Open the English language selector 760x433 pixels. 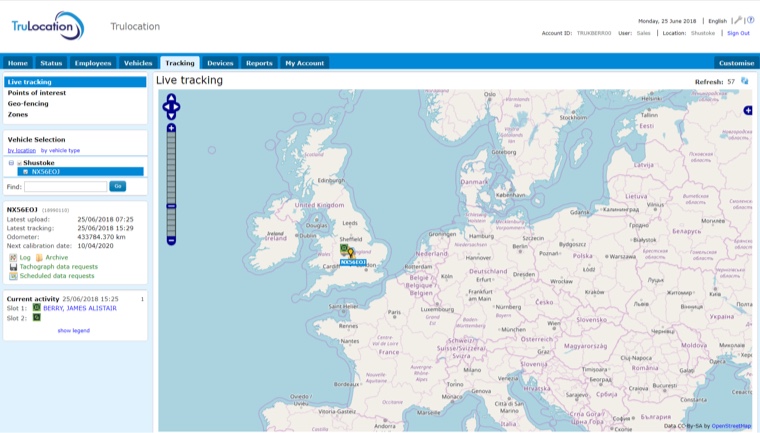pos(717,21)
